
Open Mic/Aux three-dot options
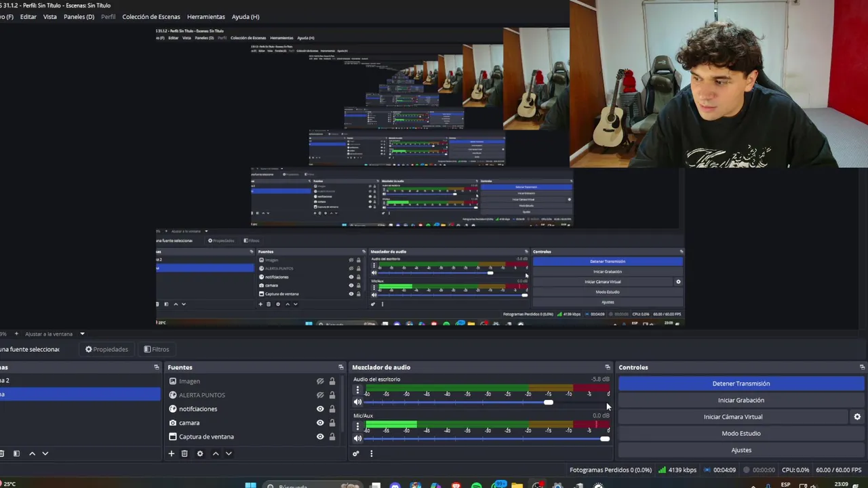pos(357,426)
